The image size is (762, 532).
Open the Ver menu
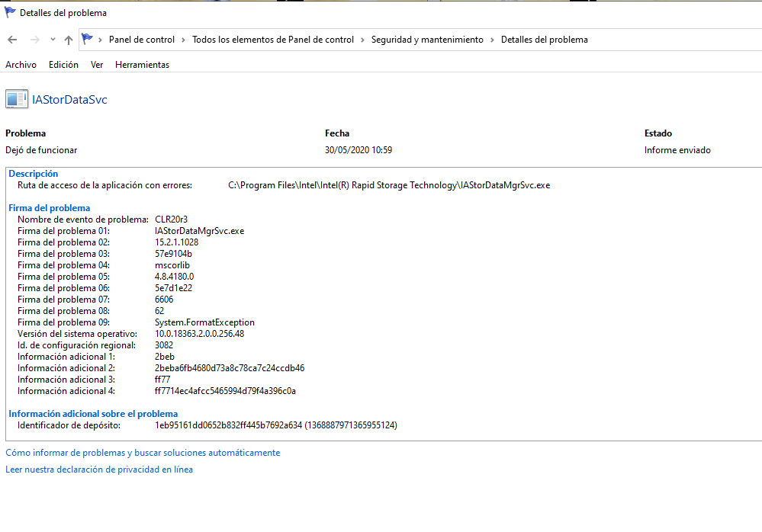[x=97, y=65]
